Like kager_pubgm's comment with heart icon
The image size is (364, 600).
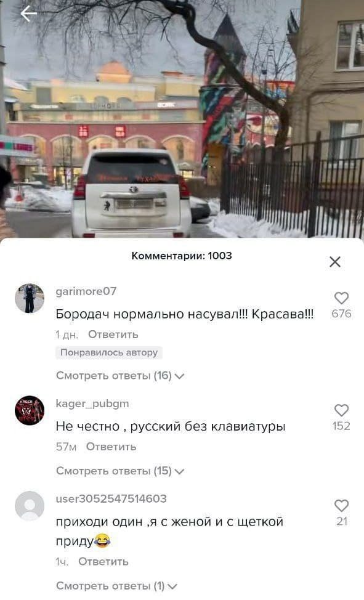(x=341, y=410)
